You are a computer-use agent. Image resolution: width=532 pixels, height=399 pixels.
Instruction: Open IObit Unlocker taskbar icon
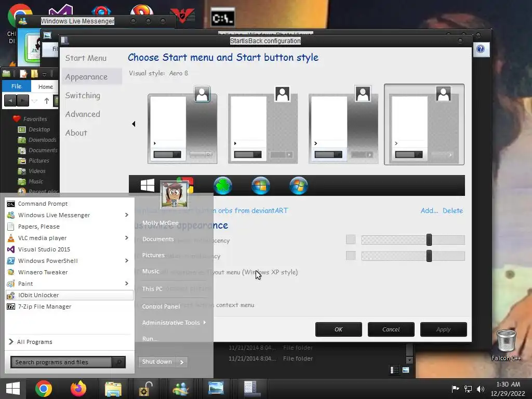(x=146, y=389)
